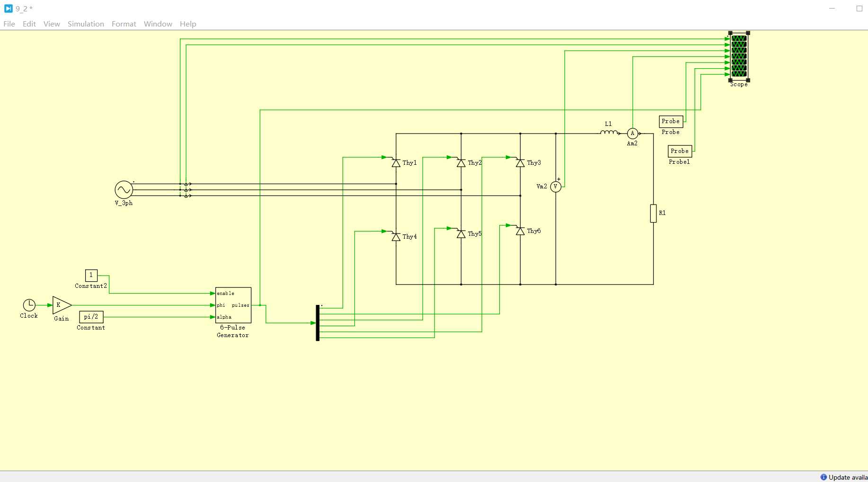Click the Update available info icon
This screenshot has width=868, height=482.
[x=824, y=477]
